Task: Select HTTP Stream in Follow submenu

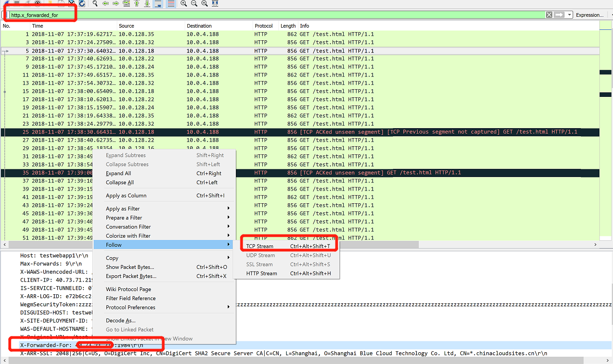Action: (262, 273)
